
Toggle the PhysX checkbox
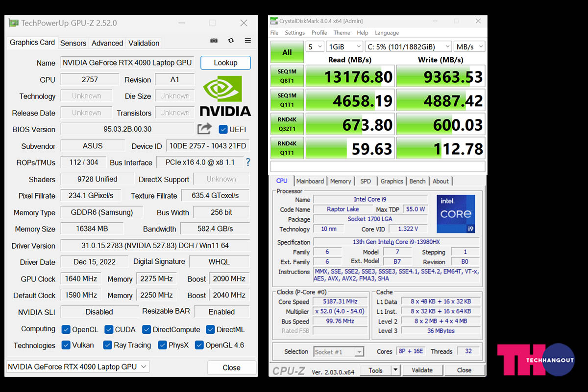click(x=163, y=345)
